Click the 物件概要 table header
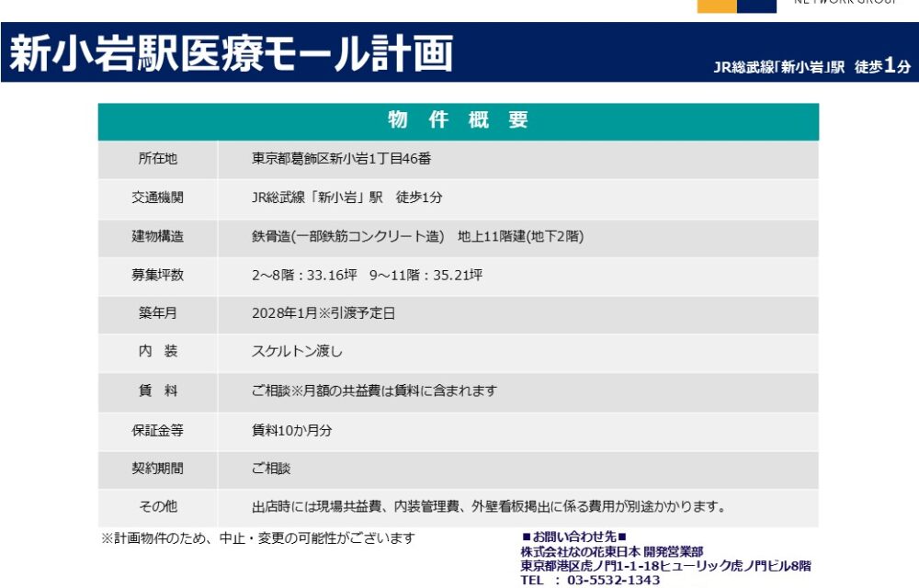 point(458,120)
